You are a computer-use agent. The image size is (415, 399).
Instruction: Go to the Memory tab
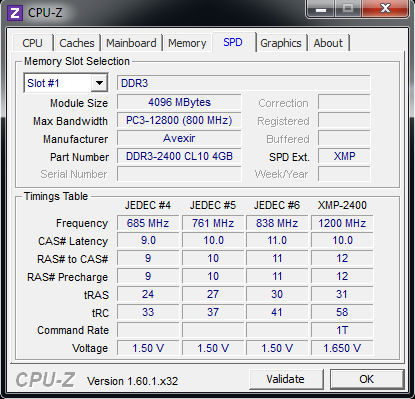(x=187, y=43)
